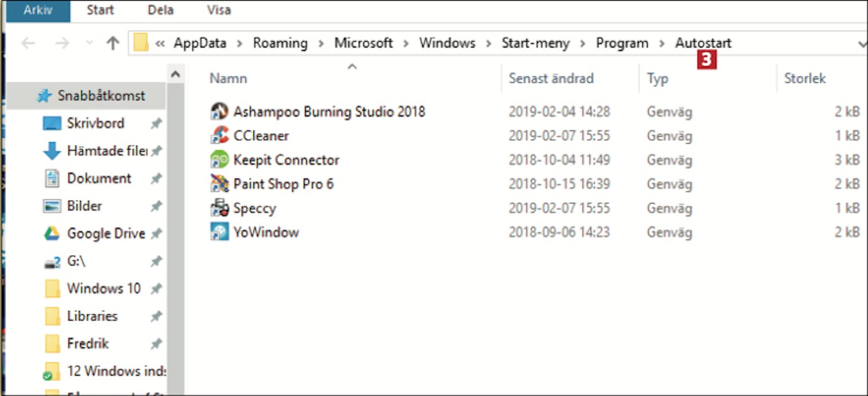Navigate to AppData in the address bar
Image resolution: width=868 pixels, height=396 pixels.
(200, 43)
